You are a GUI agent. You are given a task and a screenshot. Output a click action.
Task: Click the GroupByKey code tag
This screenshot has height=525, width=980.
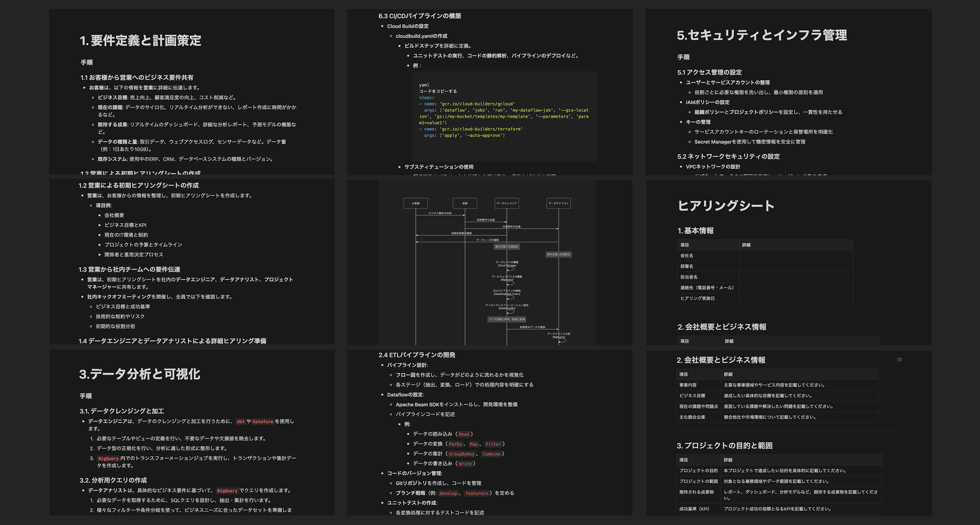coord(462,454)
